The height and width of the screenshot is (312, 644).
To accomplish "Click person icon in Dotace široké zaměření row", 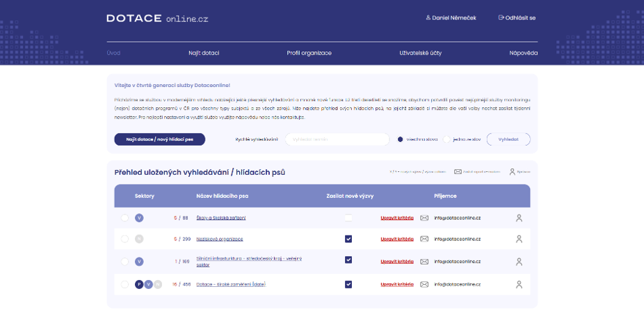I will [x=518, y=284].
